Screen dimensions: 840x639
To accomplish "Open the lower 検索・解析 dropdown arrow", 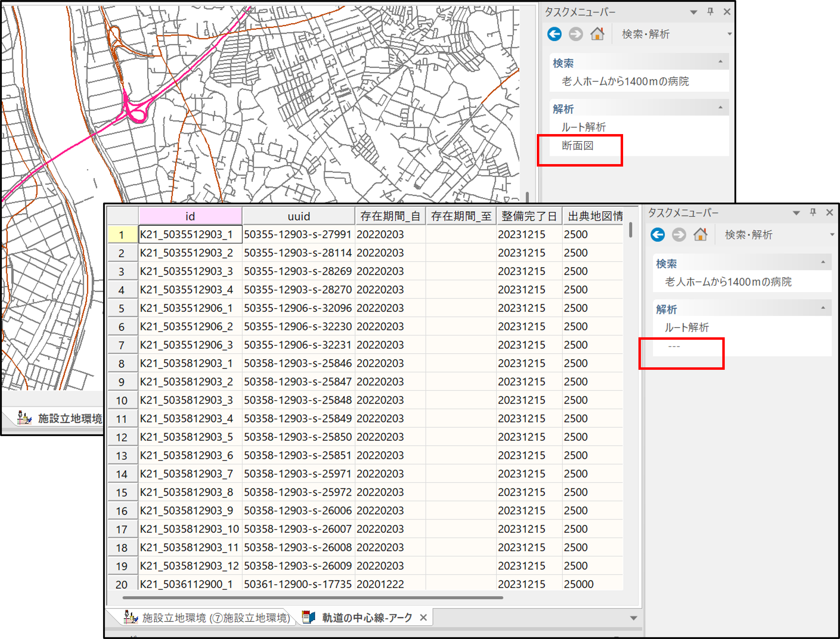I will tap(832, 235).
